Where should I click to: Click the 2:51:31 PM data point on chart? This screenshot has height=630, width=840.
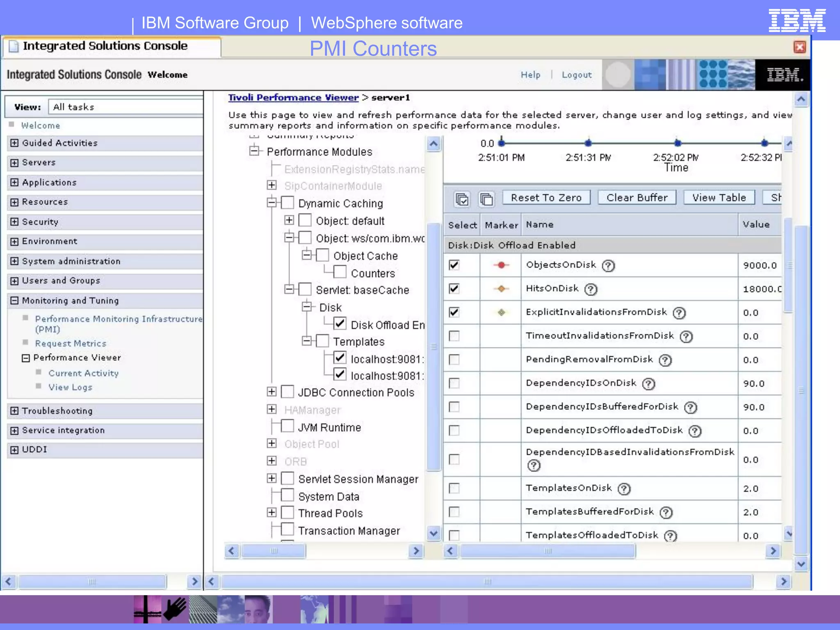coord(588,143)
